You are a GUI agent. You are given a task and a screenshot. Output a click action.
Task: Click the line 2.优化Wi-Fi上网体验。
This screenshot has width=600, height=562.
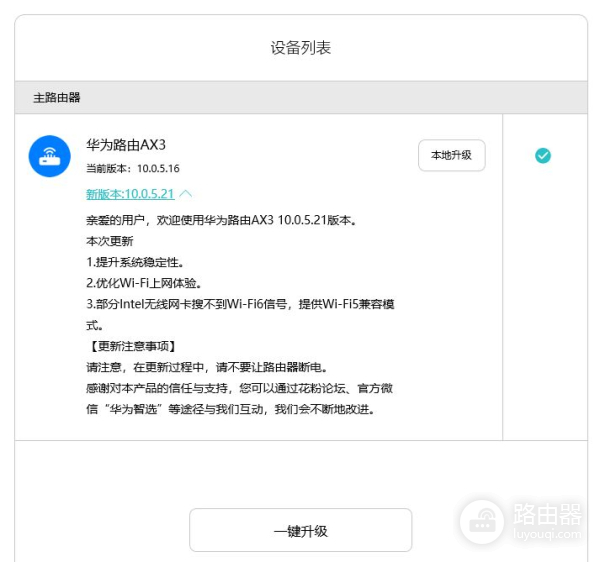tap(144, 283)
